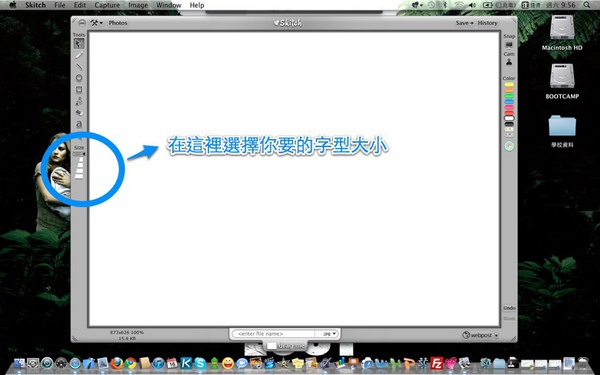Open the History panel
This screenshot has width=600, height=375.
(488, 23)
